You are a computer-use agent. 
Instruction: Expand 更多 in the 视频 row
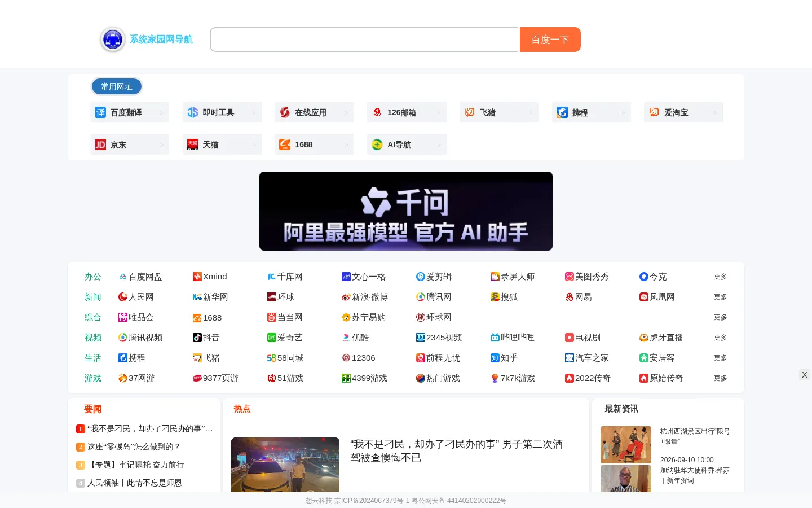point(721,338)
